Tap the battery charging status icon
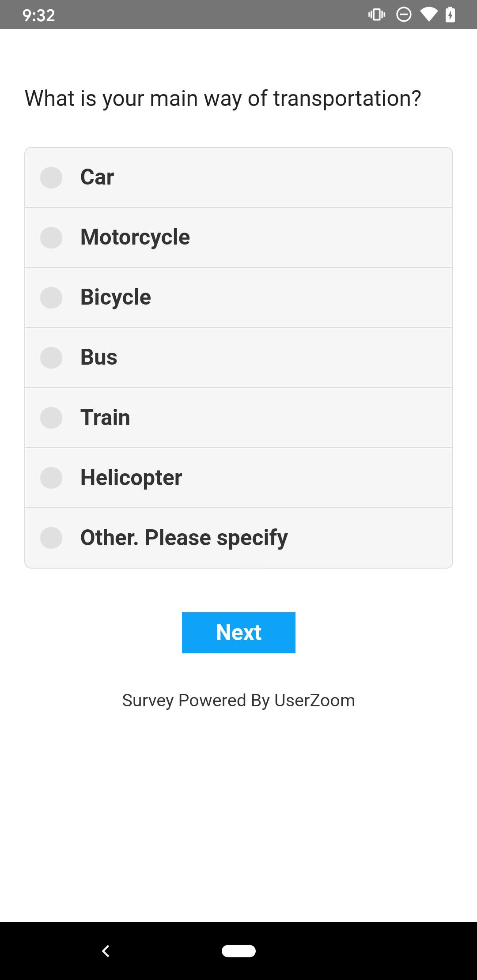Image resolution: width=477 pixels, height=980 pixels. [450, 15]
